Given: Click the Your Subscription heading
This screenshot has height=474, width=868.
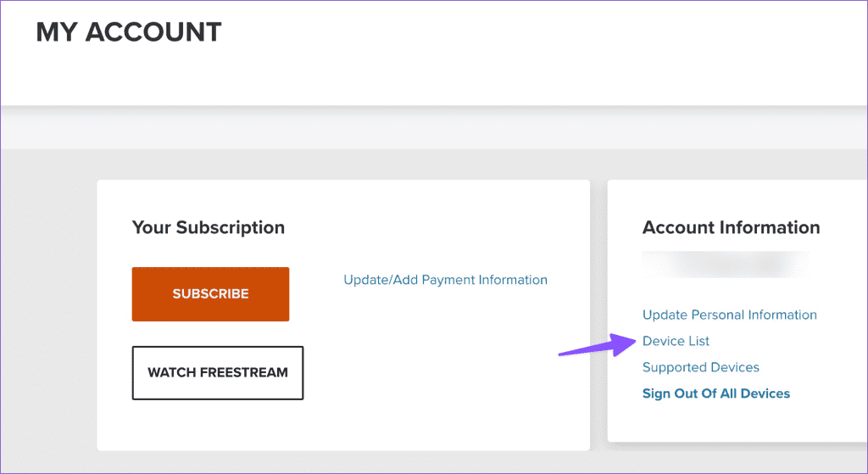Looking at the screenshot, I should click(209, 227).
